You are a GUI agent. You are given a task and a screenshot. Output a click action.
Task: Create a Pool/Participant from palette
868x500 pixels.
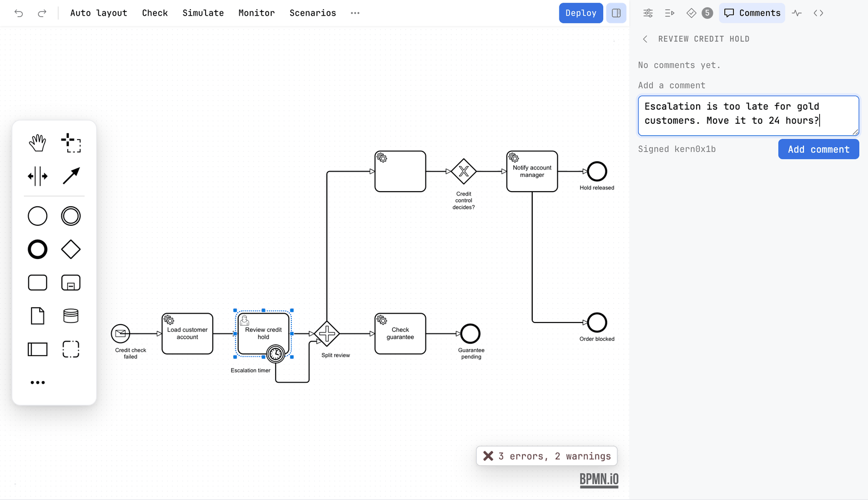(x=37, y=349)
